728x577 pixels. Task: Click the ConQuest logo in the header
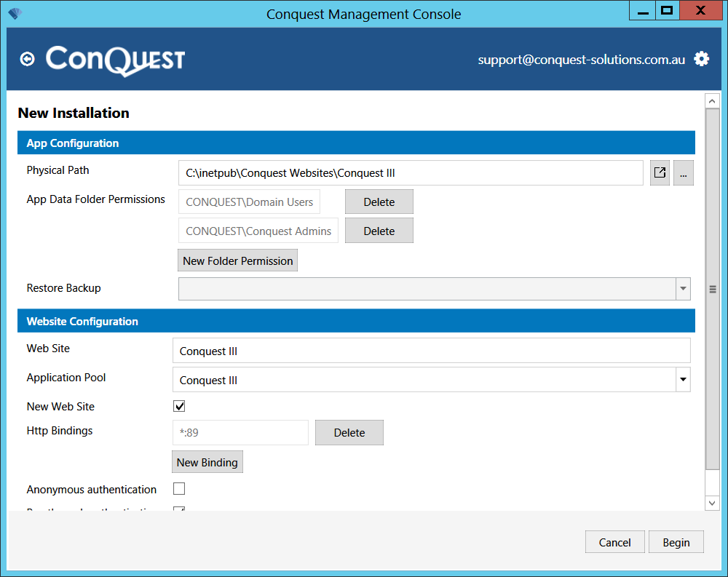pos(115,60)
